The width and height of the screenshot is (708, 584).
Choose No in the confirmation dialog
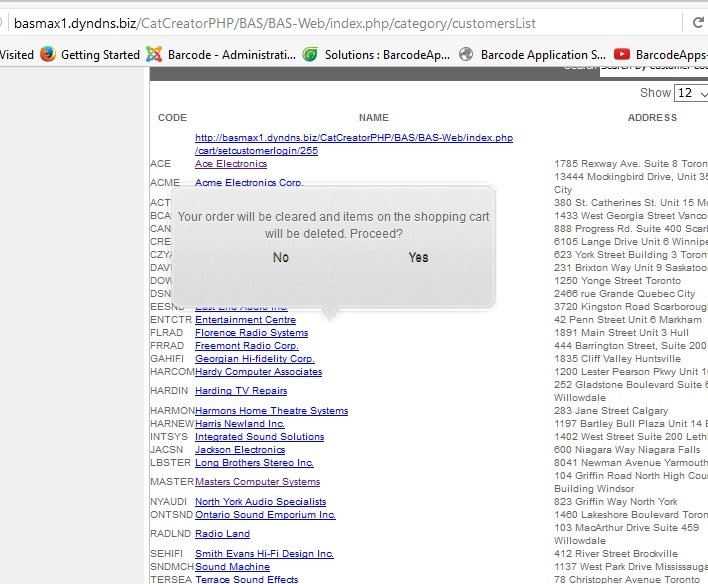coord(281,257)
